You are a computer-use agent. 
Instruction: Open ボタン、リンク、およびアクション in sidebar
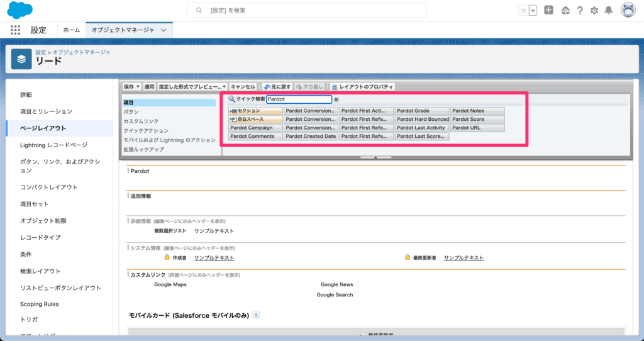click(60, 166)
